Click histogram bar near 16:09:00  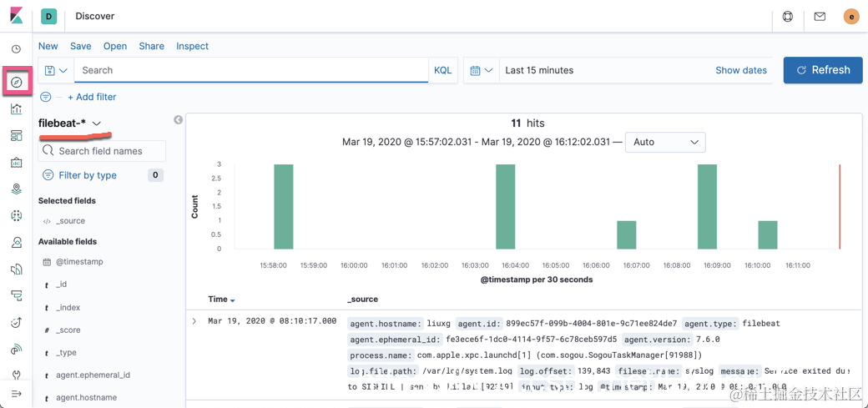point(708,206)
